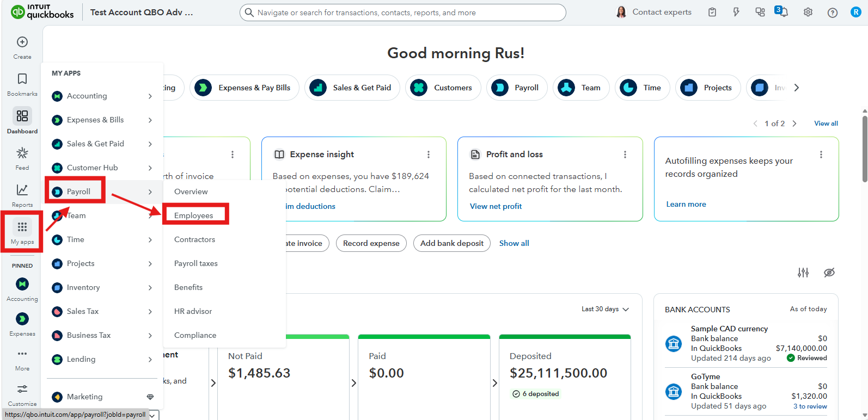Viewport: 868px width, 420px height.
Task: Click the Help question mark icon
Action: [x=832, y=13]
